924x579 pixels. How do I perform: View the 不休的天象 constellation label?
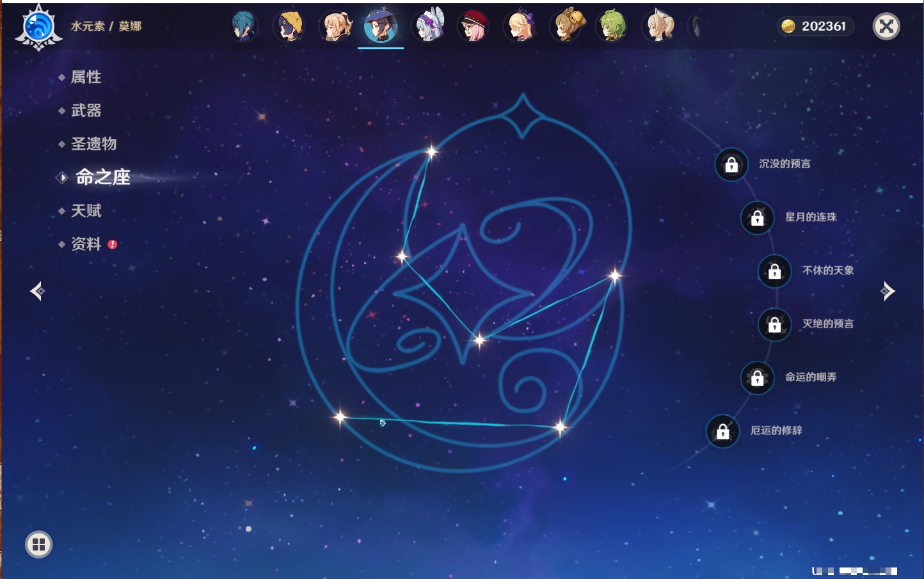coord(828,270)
